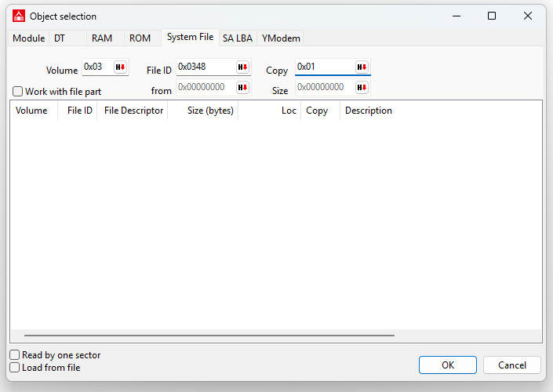Click the hex toggle icon beside 'from' field

pos(242,88)
